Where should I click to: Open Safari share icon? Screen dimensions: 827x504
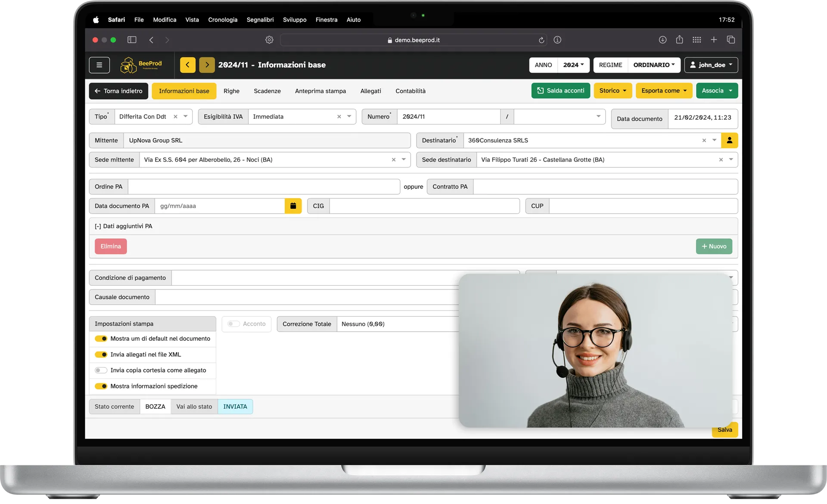[679, 40]
